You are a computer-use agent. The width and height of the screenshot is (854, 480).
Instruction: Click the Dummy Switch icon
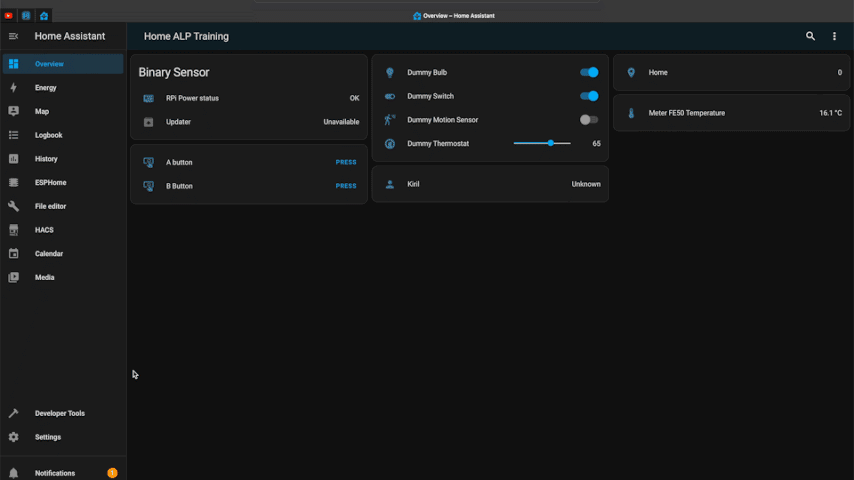(x=390, y=96)
